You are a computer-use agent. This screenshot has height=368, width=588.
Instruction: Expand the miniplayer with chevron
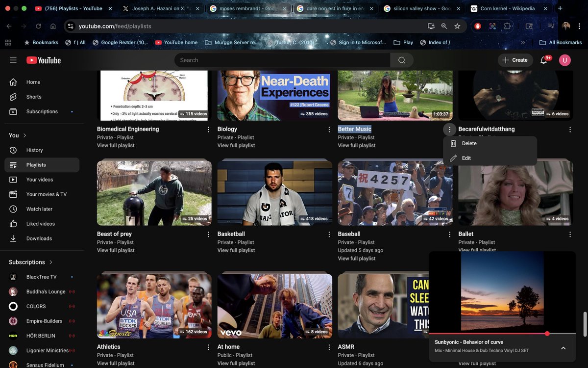pos(563,348)
